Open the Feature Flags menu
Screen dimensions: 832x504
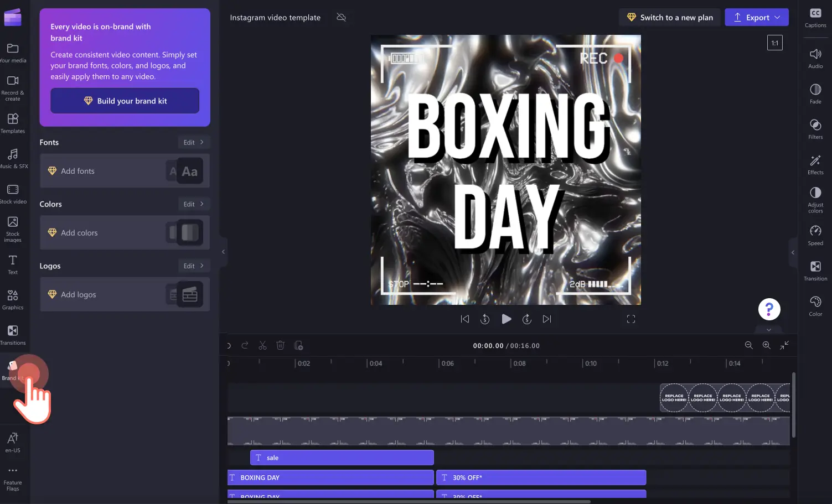point(13,478)
